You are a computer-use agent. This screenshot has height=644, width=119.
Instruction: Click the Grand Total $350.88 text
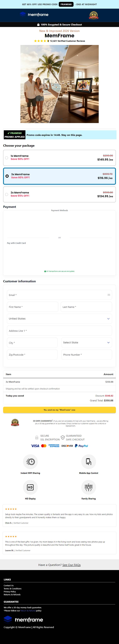pos(101,401)
